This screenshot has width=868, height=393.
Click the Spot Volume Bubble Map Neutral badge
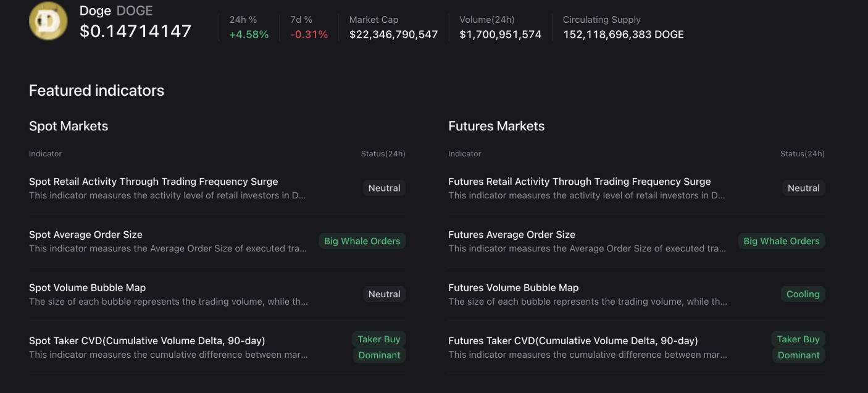coord(384,295)
